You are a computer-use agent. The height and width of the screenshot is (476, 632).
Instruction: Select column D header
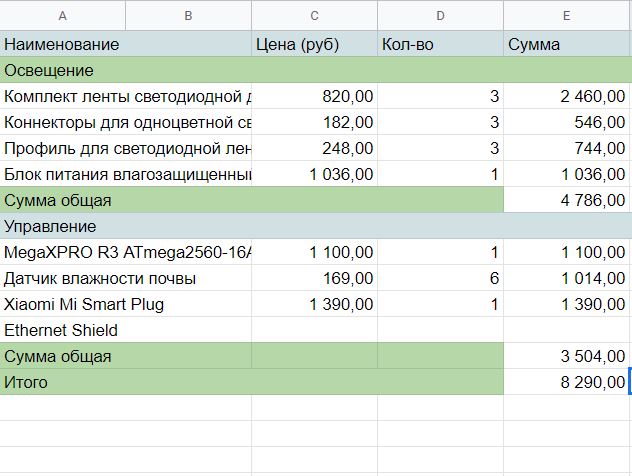(440, 16)
